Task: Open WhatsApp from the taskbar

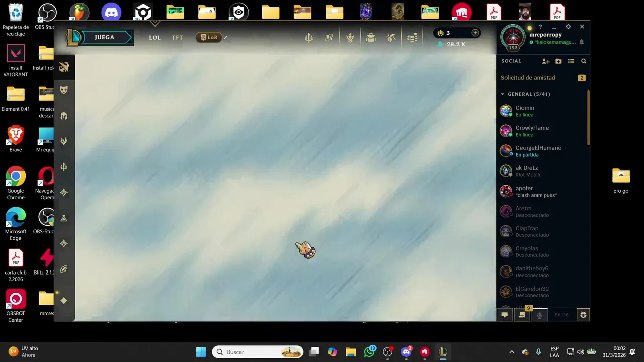Action: (369, 352)
